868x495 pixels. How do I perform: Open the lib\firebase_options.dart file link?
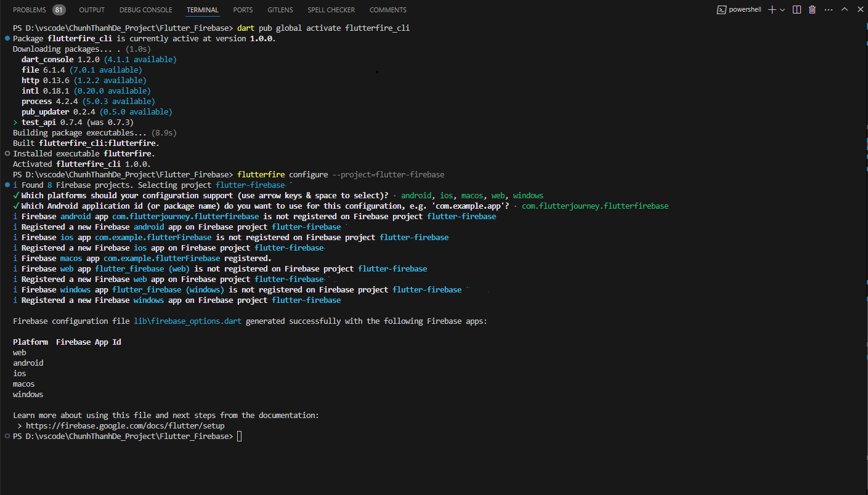coord(188,321)
